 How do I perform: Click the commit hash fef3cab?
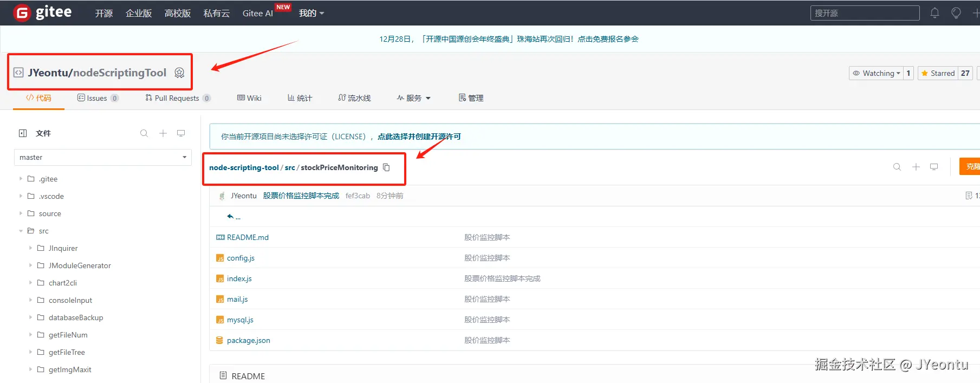358,196
